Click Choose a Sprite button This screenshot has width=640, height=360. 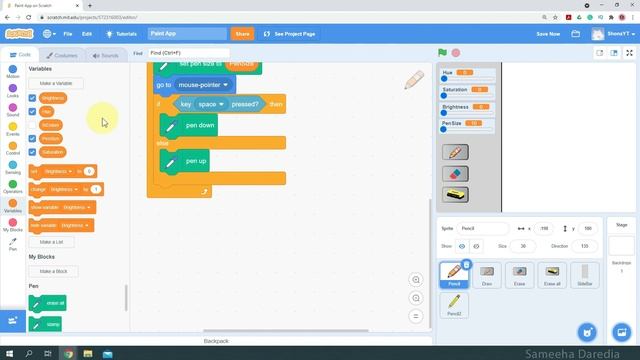pyautogui.click(x=587, y=332)
